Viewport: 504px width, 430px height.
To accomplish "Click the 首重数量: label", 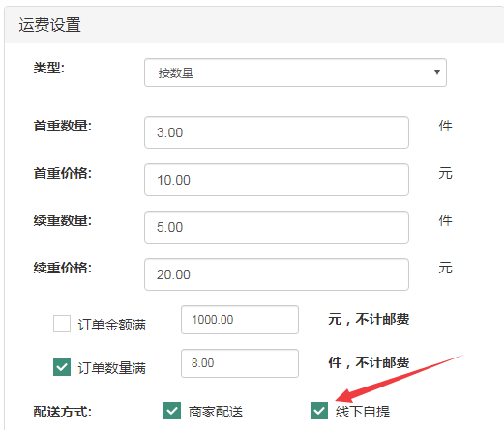I will point(63,126).
